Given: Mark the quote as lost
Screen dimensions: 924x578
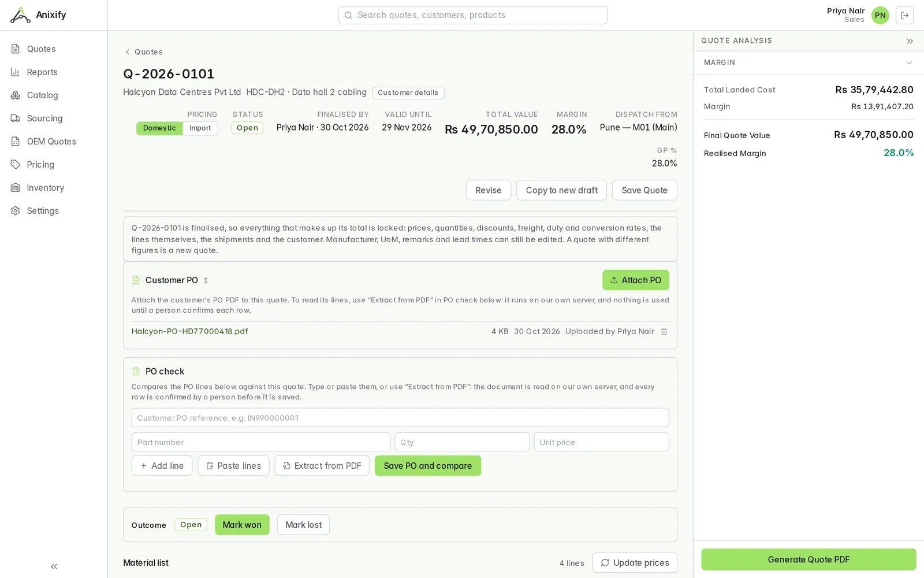Looking at the screenshot, I should [303, 525].
